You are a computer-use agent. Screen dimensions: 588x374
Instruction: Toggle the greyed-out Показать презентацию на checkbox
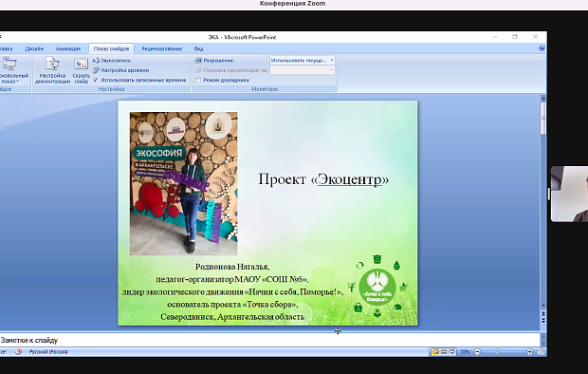pos(198,70)
